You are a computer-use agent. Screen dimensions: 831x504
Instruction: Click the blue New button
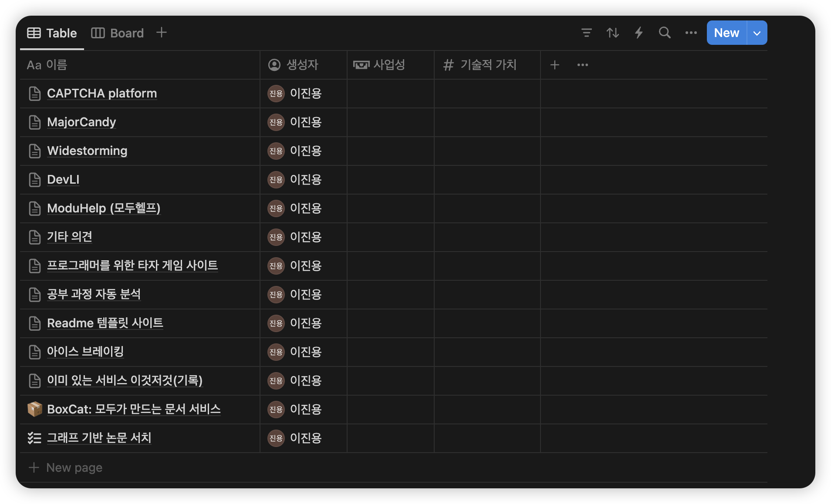726,33
